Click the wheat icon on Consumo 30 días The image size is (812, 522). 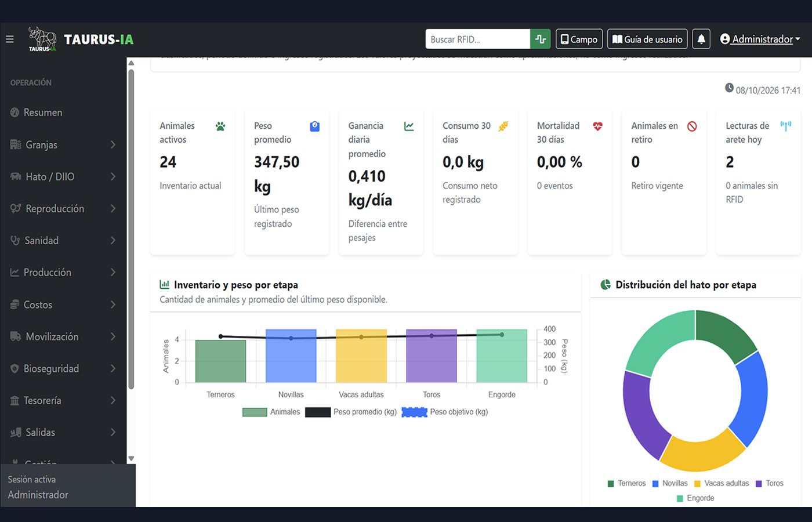(503, 126)
